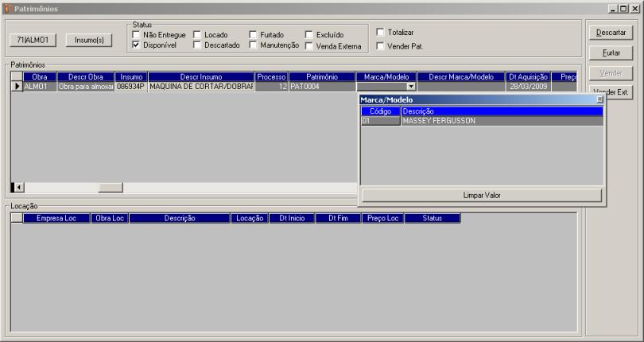Click the Descr Insumo column header
This screenshot has width=644, height=342.
click(200, 76)
